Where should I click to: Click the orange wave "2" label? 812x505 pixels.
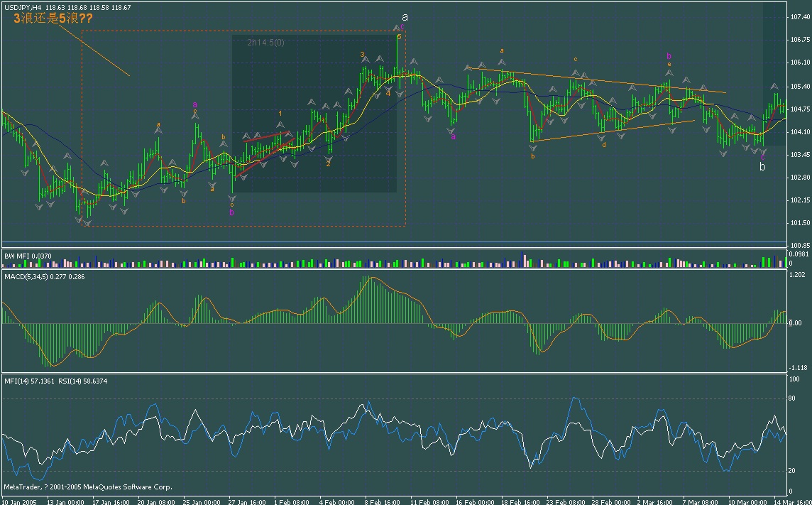[328, 163]
